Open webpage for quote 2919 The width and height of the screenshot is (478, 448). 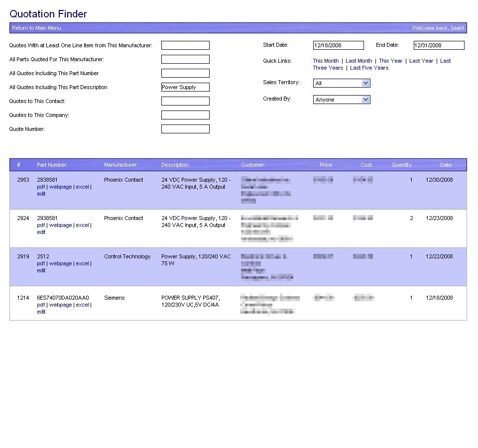60,264
